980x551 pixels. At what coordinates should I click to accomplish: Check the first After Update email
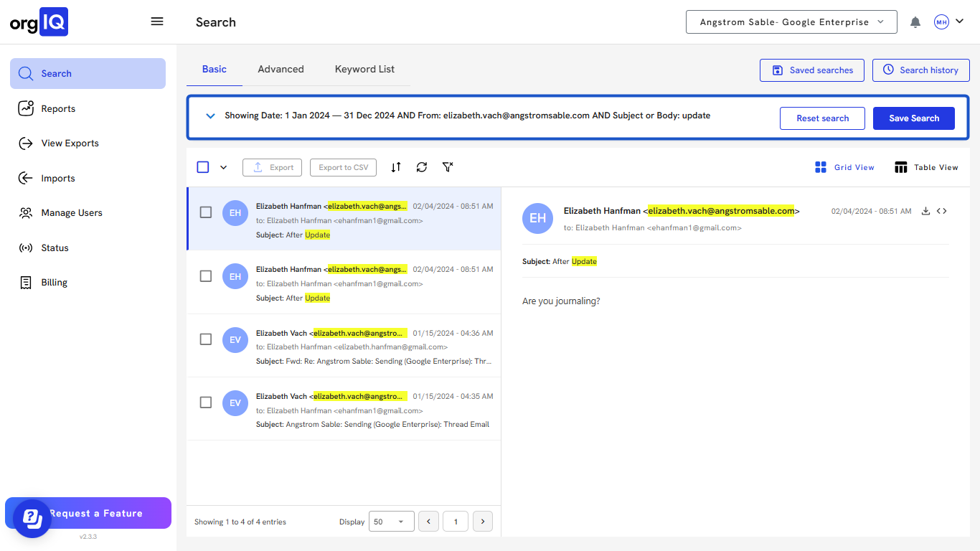(x=206, y=212)
